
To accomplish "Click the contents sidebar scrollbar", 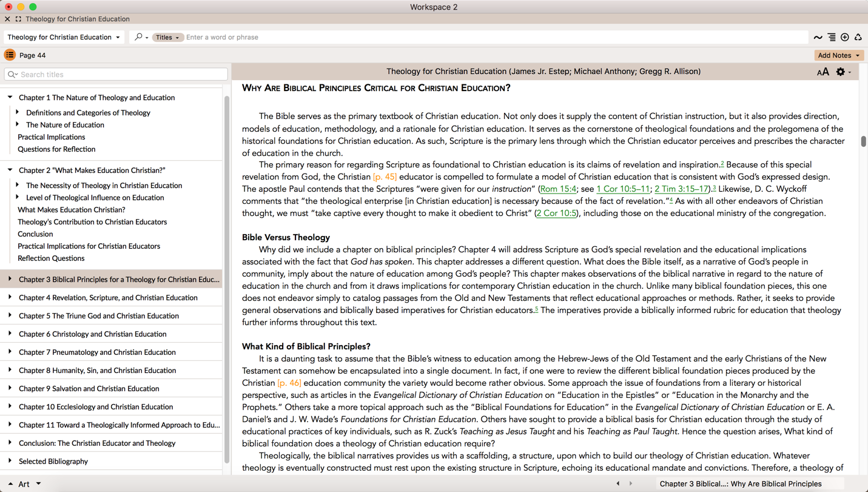I will 227,279.
